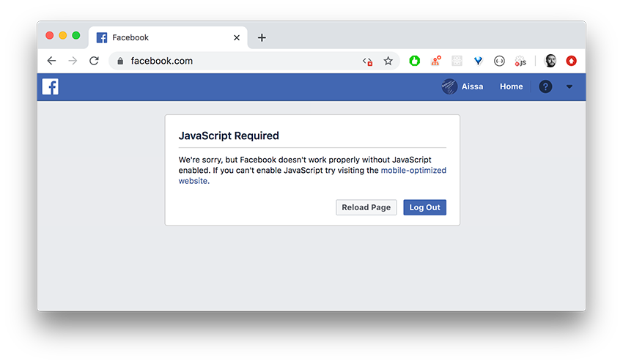Screen dimensions: 623x364
Task: Open the JS gear extension icon
Action: (520, 61)
